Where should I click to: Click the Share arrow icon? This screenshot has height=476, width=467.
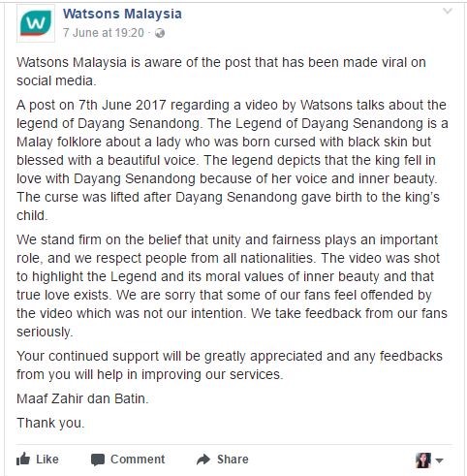point(203,460)
